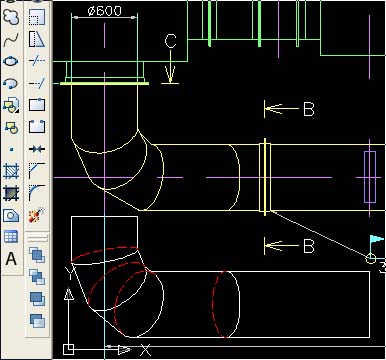Select the lower section label B
Viewport: 386px width, 360px height.
click(309, 246)
